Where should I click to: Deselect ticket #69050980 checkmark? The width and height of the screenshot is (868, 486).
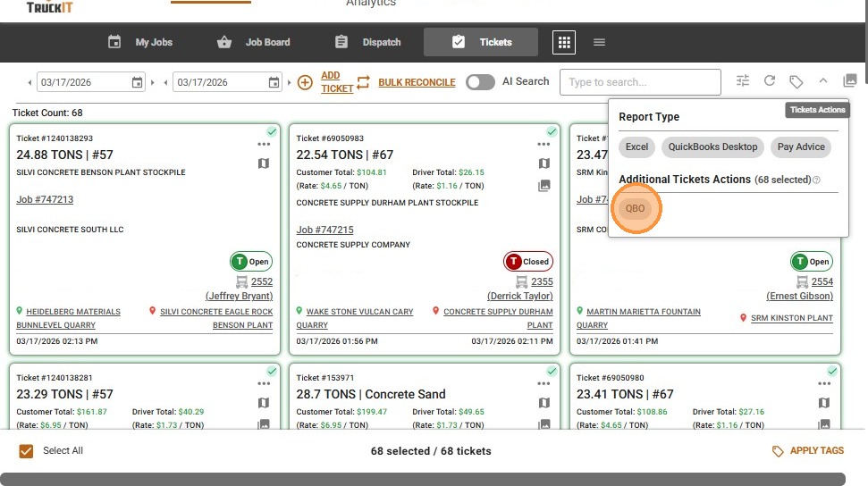[832, 371]
